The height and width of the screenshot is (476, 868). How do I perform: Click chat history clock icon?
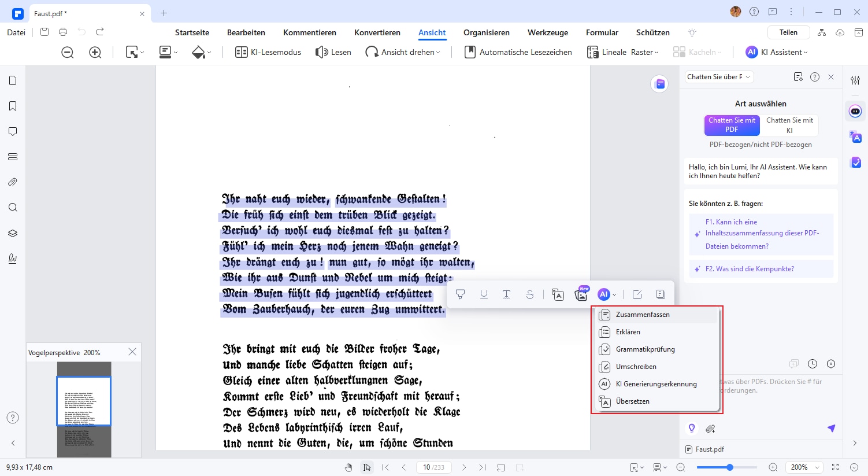click(x=813, y=364)
